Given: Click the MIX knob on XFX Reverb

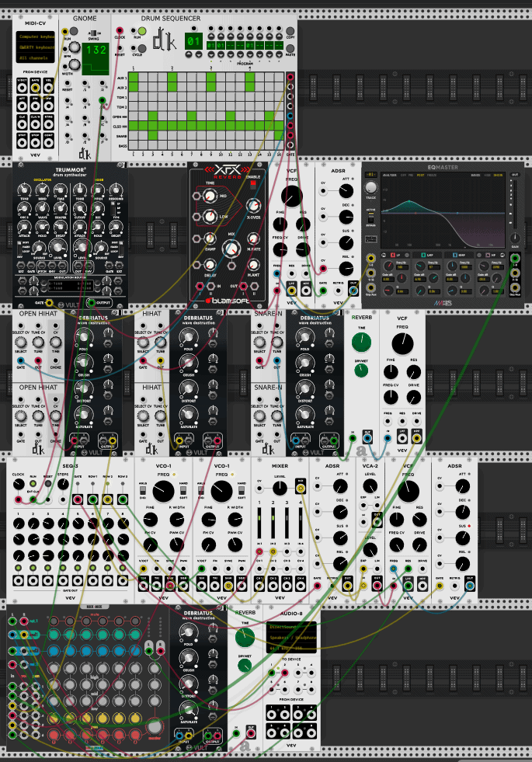Looking at the screenshot, I should (230, 249).
